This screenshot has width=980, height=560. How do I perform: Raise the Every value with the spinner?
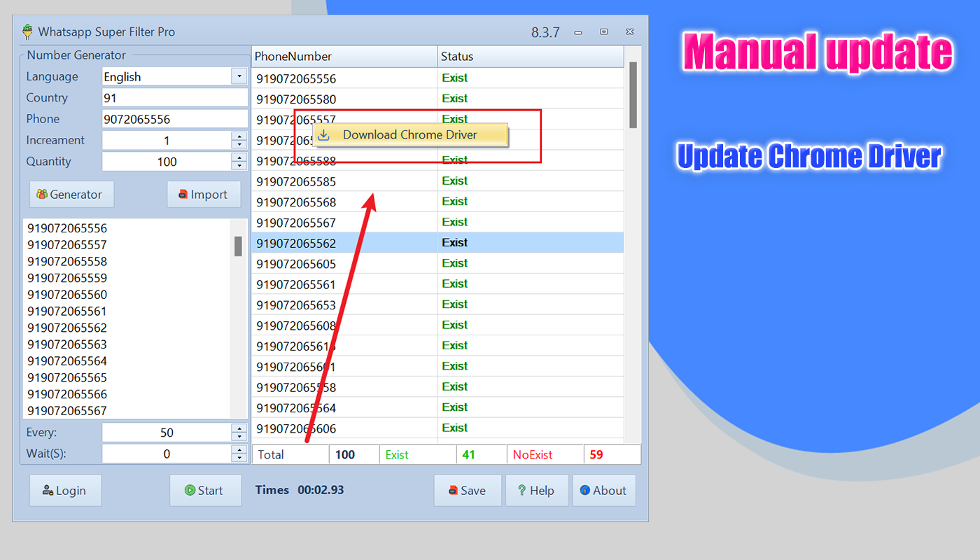pyautogui.click(x=239, y=428)
